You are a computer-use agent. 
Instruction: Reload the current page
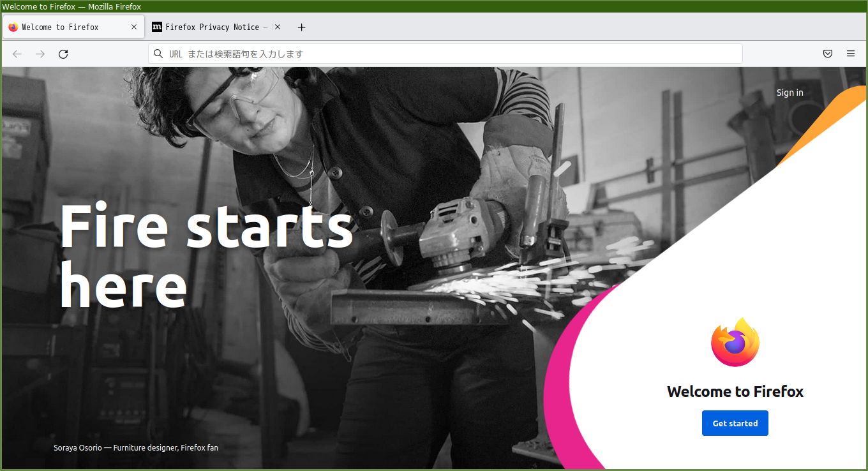63,54
